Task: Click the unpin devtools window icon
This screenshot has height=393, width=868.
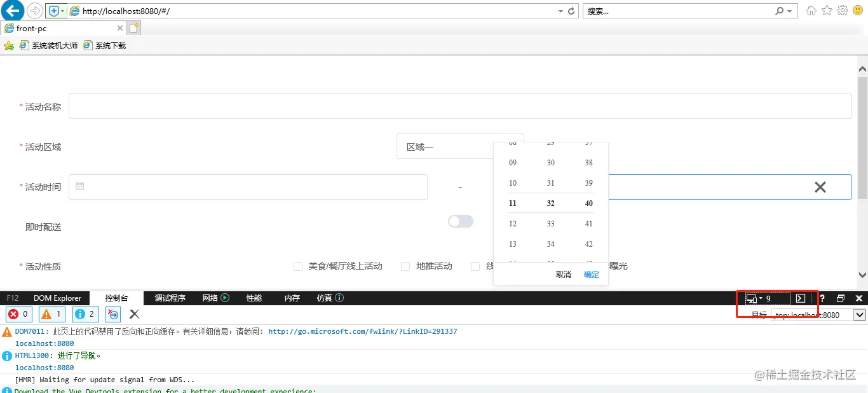Action: coord(840,298)
